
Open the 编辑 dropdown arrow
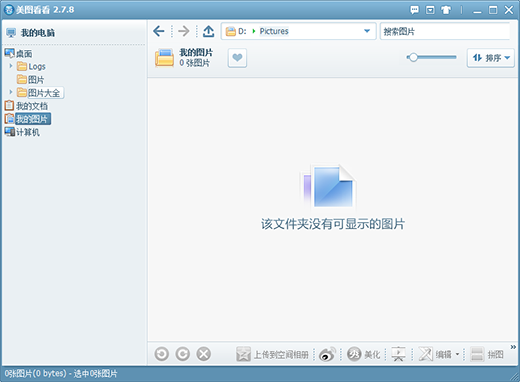(457, 354)
